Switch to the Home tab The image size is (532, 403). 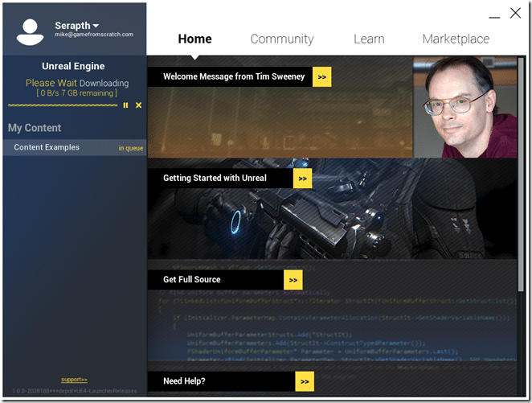click(x=194, y=39)
